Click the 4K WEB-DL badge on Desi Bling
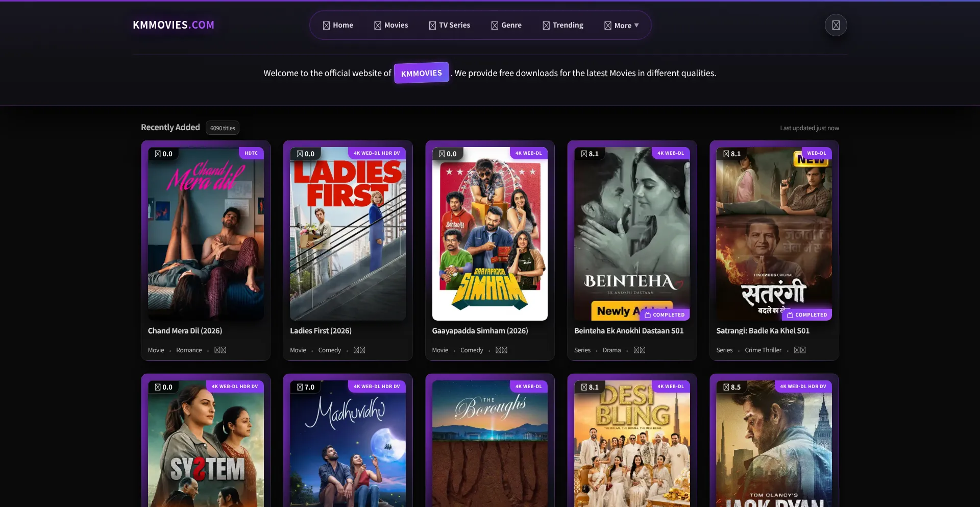Viewport: 980px width, 507px height. pyautogui.click(x=671, y=387)
